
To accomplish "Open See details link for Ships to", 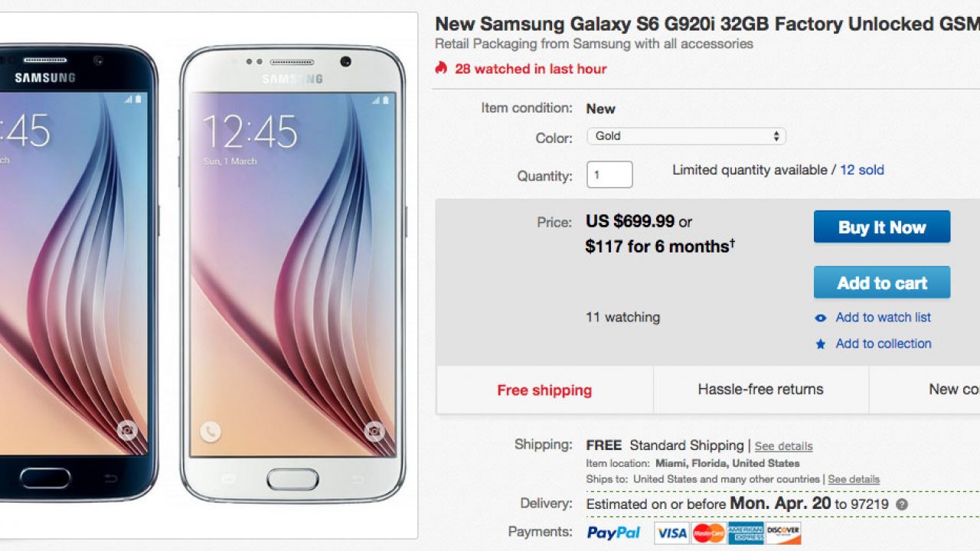I will (x=854, y=479).
